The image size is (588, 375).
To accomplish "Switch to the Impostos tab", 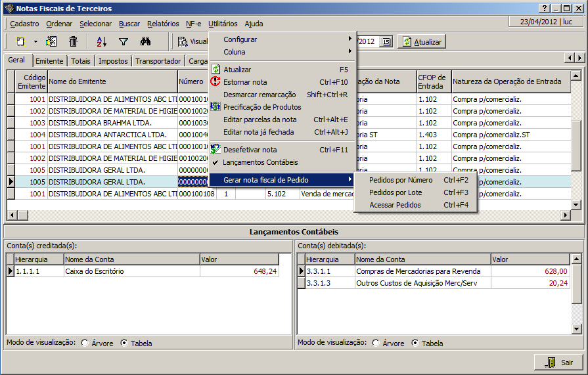I will (113, 61).
